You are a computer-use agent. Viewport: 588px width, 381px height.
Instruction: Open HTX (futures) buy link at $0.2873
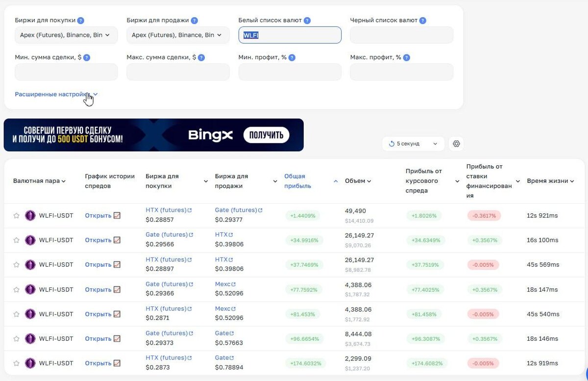pos(169,358)
